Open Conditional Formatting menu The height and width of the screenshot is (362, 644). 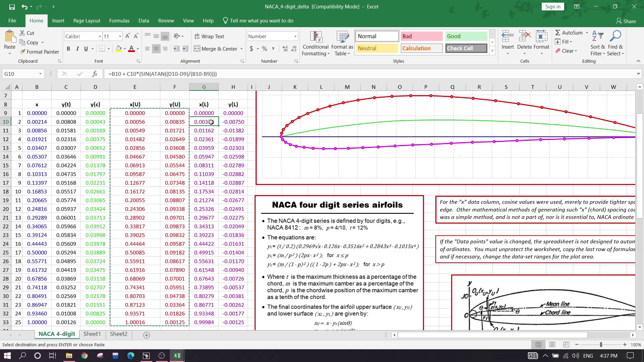pos(316,44)
